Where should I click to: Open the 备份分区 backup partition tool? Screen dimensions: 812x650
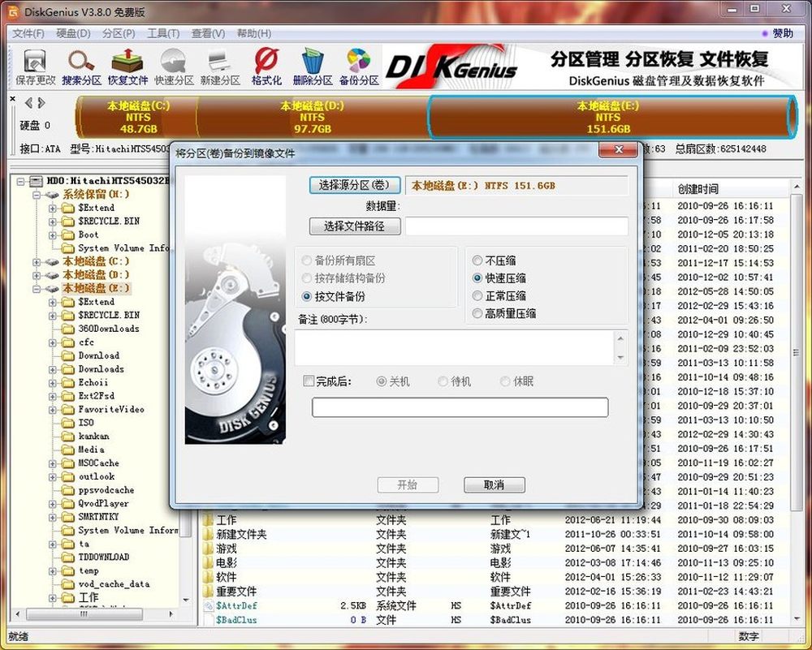(359, 67)
